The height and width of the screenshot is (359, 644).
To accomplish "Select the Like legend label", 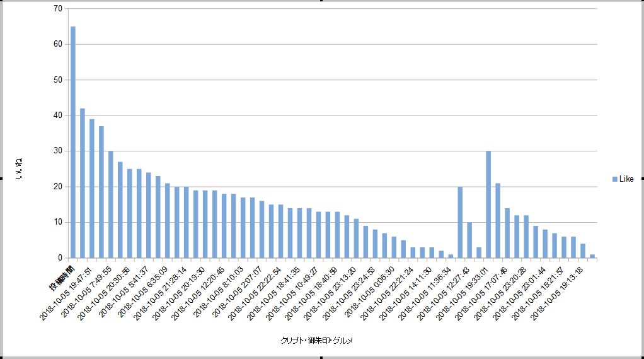I will pos(626,179).
